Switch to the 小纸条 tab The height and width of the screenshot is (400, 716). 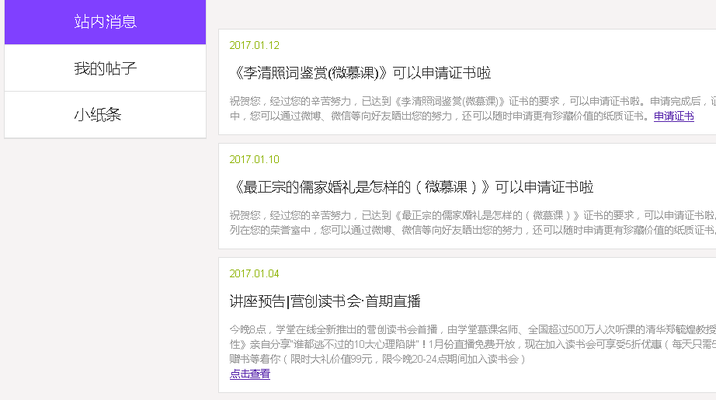[x=105, y=115]
